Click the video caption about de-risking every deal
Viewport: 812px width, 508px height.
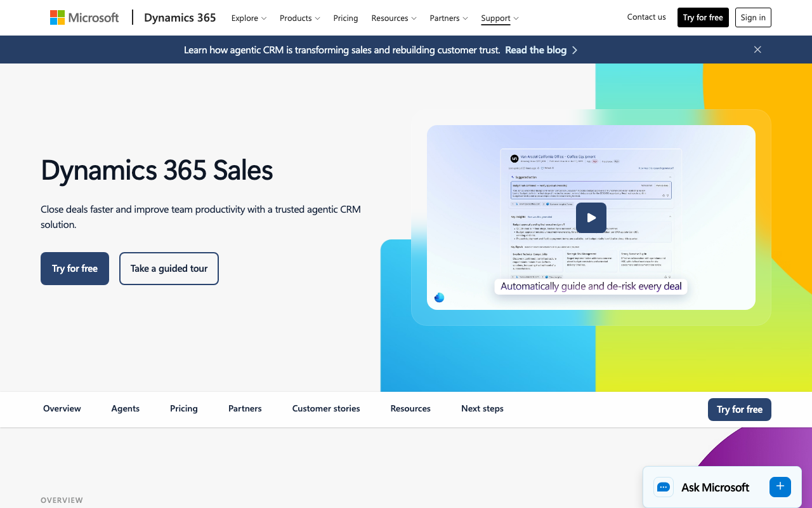point(591,286)
